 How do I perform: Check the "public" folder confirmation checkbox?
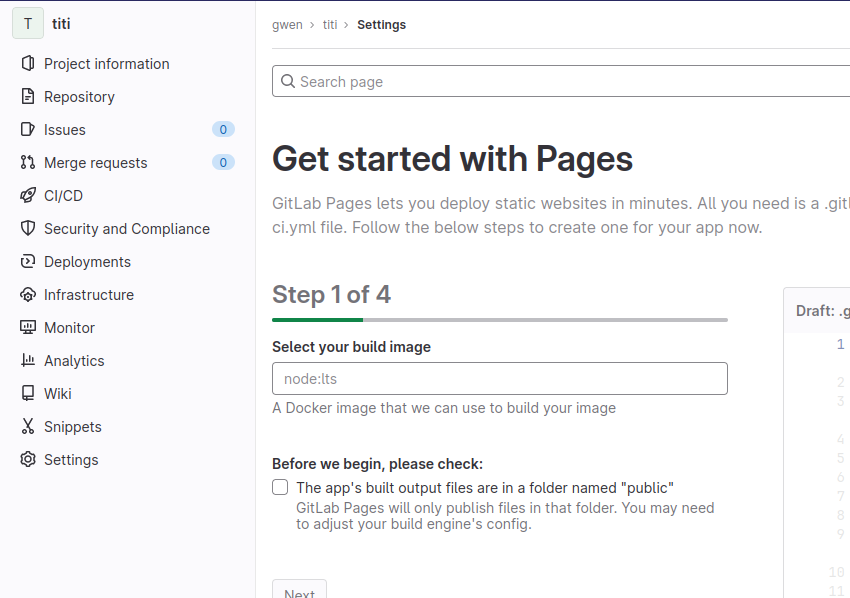coord(280,488)
